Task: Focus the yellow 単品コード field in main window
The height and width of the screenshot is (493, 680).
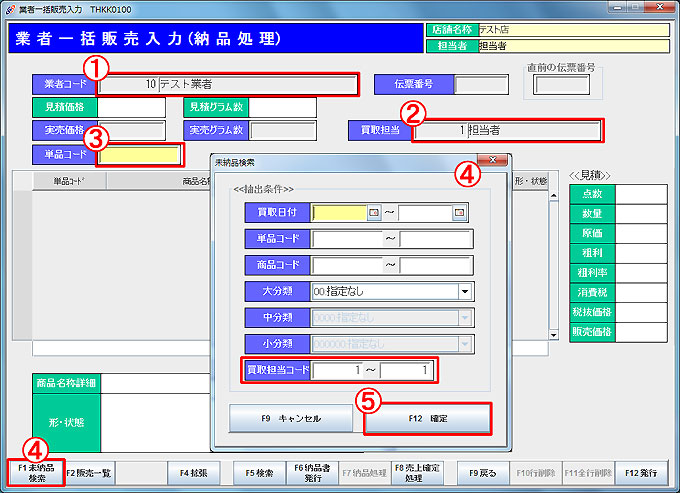Action: tap(139, 155)
